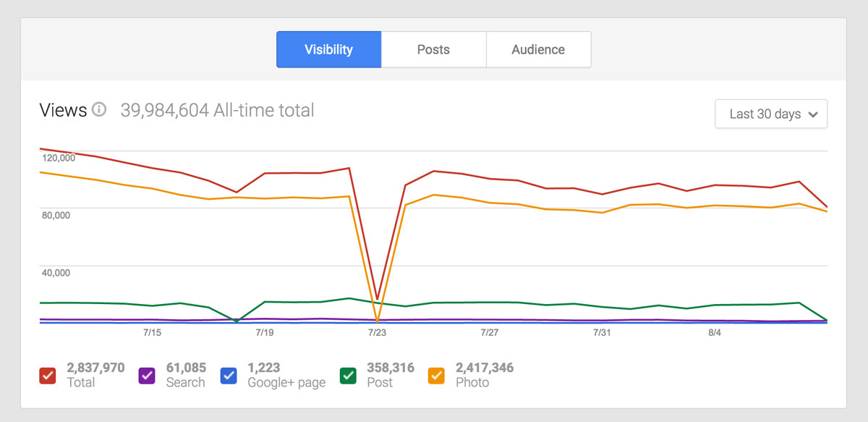868x422 pixels.
Task: Open the Audience tab
Action: pos(538,49)
